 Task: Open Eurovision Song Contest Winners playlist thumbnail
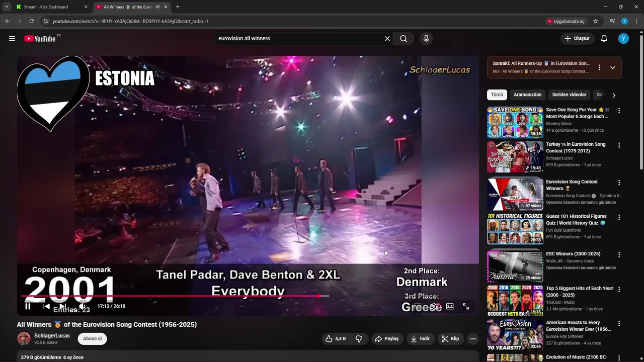pyautogui.click(x=515, y=195)
